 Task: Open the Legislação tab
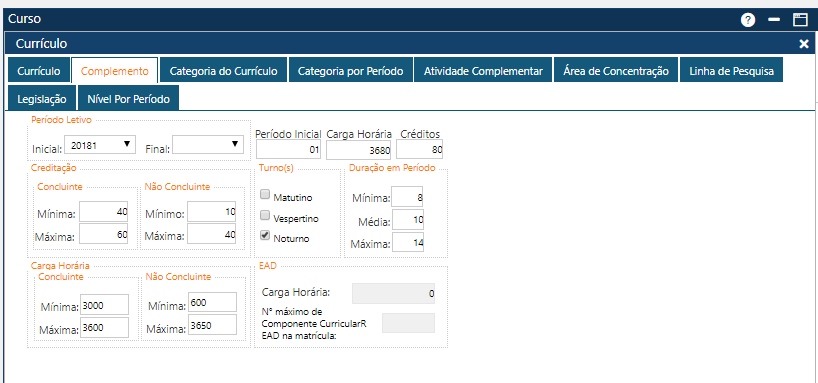click(x=42, y=99)
